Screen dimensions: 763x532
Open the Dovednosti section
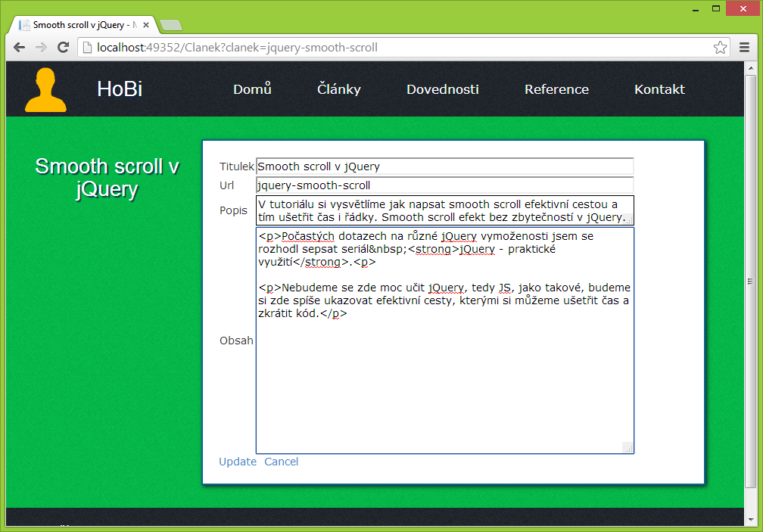click(x=443, y=89)
